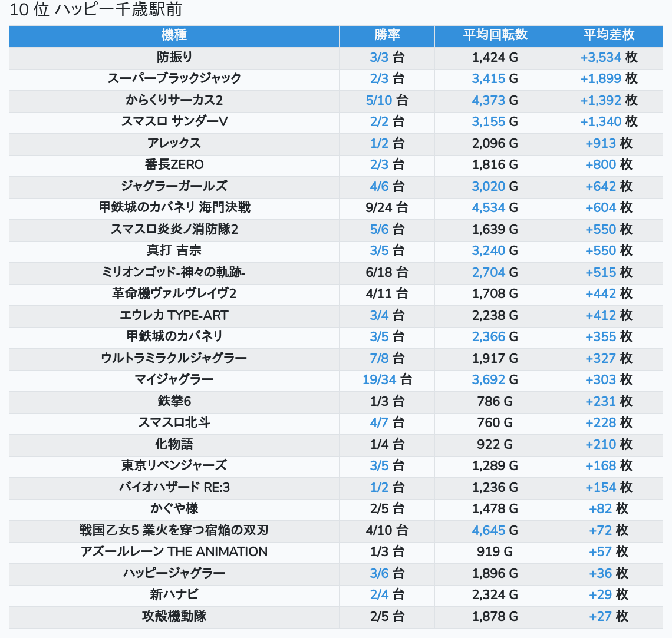Image resolution: width=672 pixels, height=638 pixels.
Task: Click 戦国乙女5 業火を穿つ宿焔の双刃 name
Action: click(174, 531)
